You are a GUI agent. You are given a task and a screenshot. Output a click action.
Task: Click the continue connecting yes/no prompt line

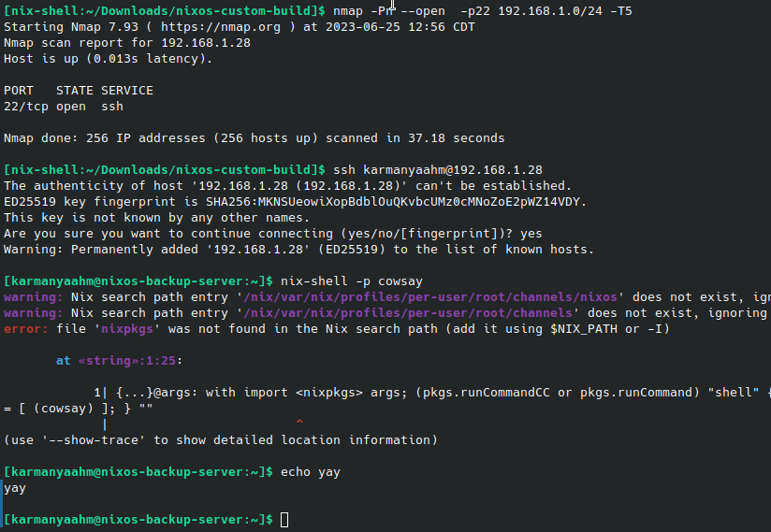(x=272, y=234)
